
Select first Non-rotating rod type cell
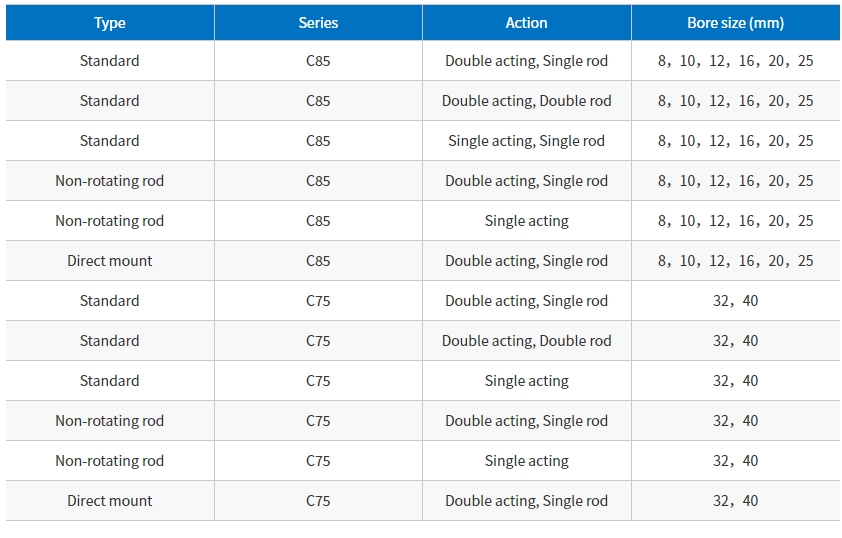(110, 181)
